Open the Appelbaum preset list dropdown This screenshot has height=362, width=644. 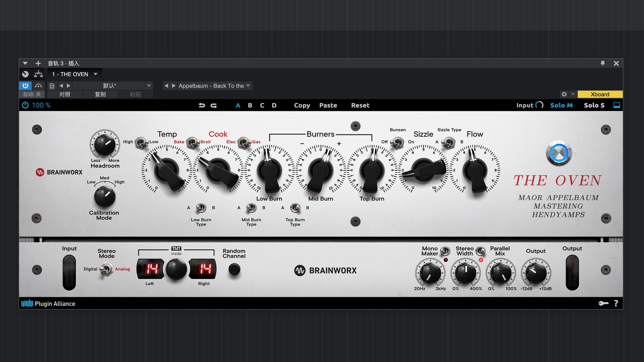pyautogui.click(x=248, y=86)
